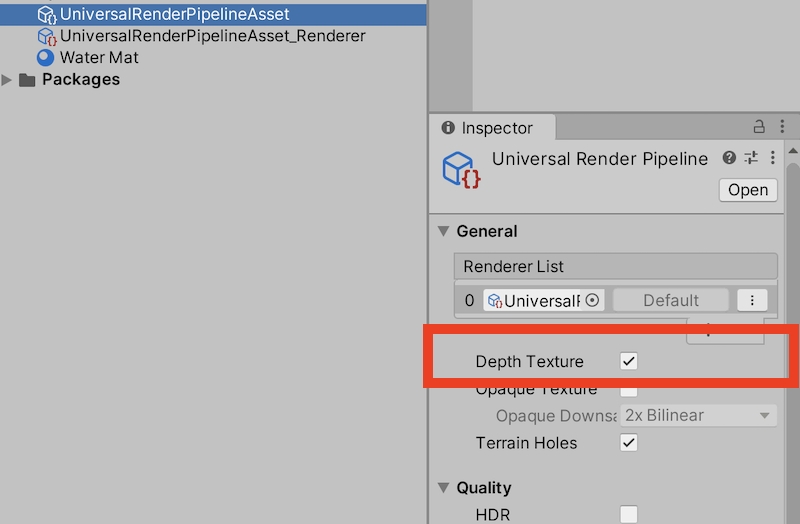Click the Inspector scrollbar up arrow
800x524 pixels.
[793, 151]
